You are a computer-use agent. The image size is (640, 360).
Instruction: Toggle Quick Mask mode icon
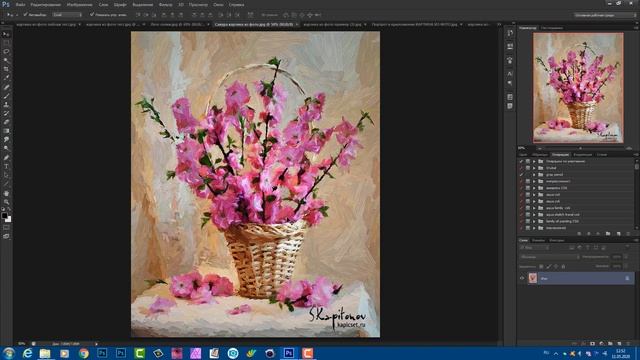(x=6, y=228)
